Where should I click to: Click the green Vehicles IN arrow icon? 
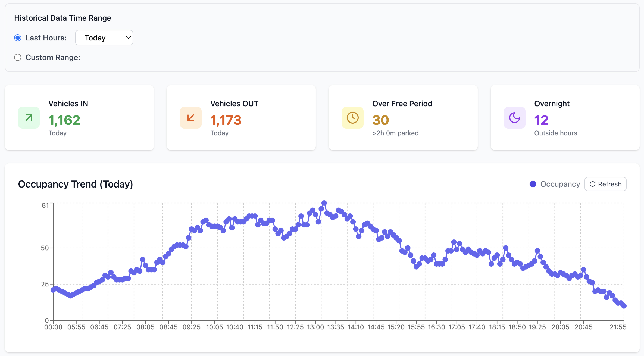tap(28, 117)
